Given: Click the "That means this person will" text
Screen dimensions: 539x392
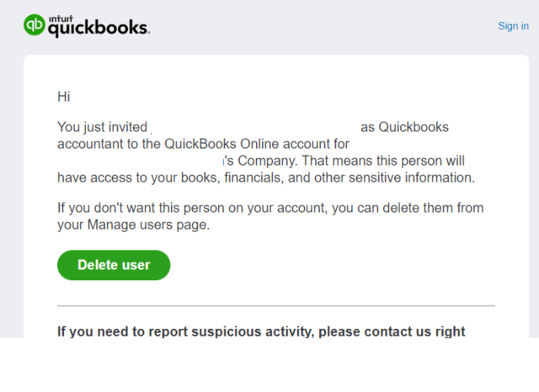Looking at the screenshot, I should (382, 161).
